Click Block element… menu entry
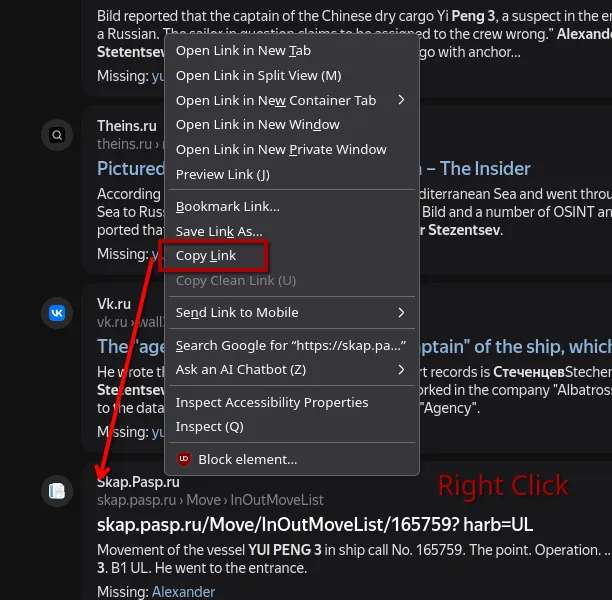The image size is (612, 600). coord(292,459)
